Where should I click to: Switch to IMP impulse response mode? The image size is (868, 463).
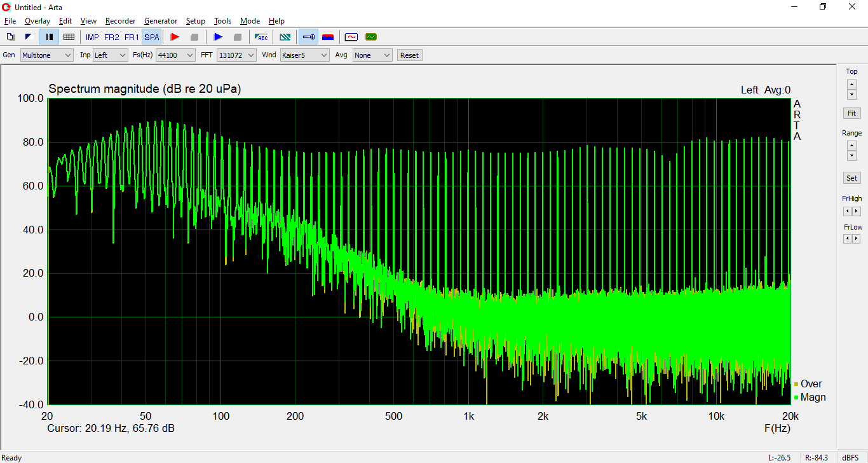point(92,38)
